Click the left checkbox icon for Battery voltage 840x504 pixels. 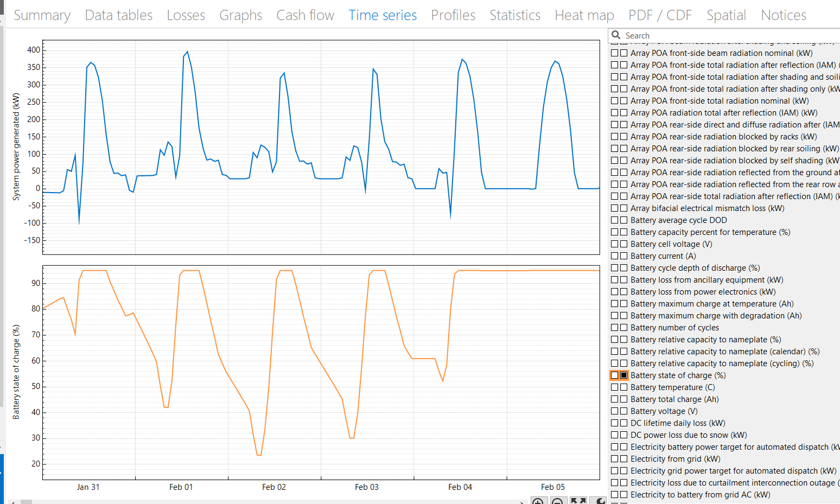615,411
